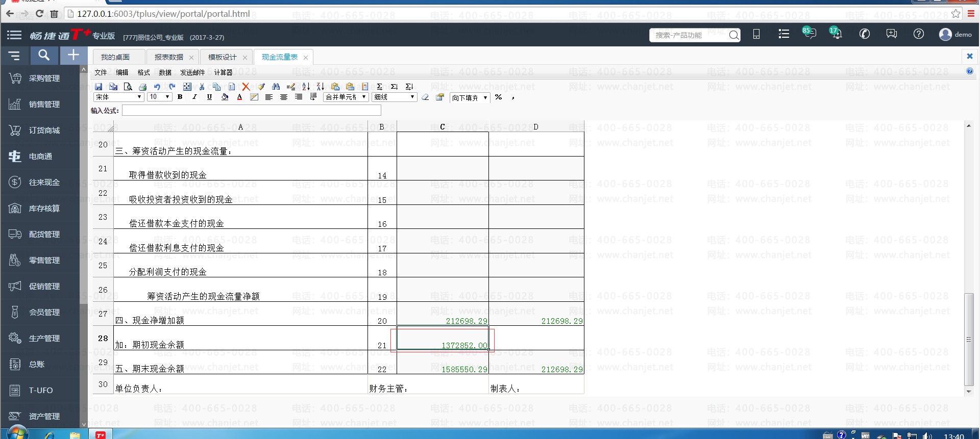Screen dimensions: 980x439
Task: Click the browser refresh button
Action: click(x=39, y=14)
